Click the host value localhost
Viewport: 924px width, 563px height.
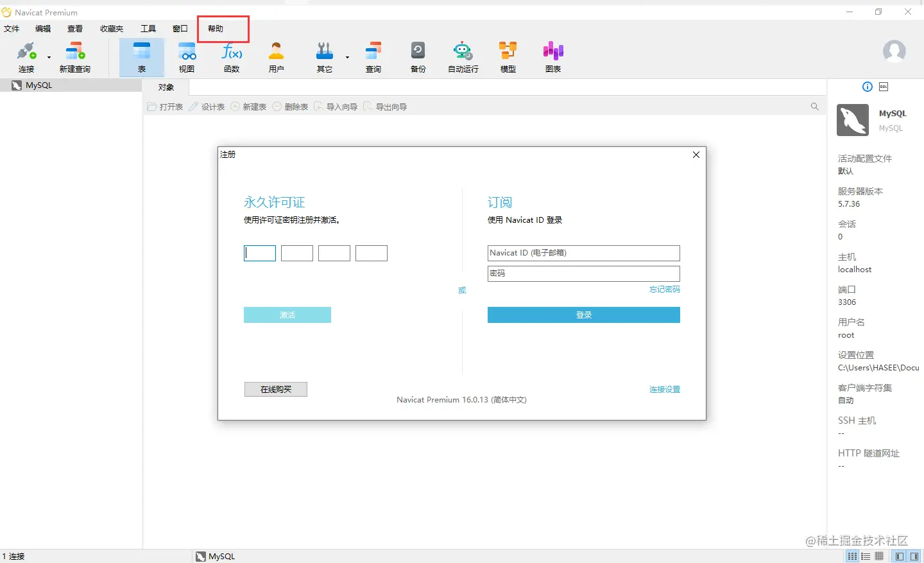click(855, 270)
